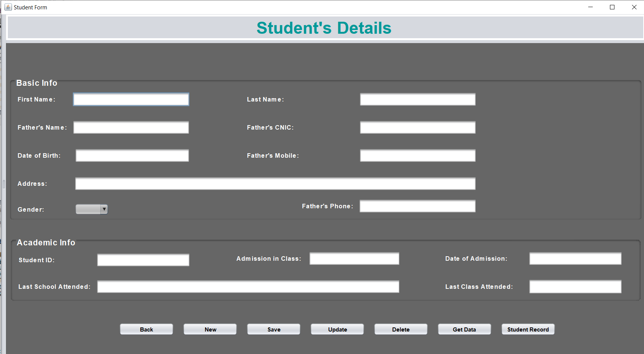Save the student record
The height and width of the screenshot is (354, 644).
click(274, 329)
